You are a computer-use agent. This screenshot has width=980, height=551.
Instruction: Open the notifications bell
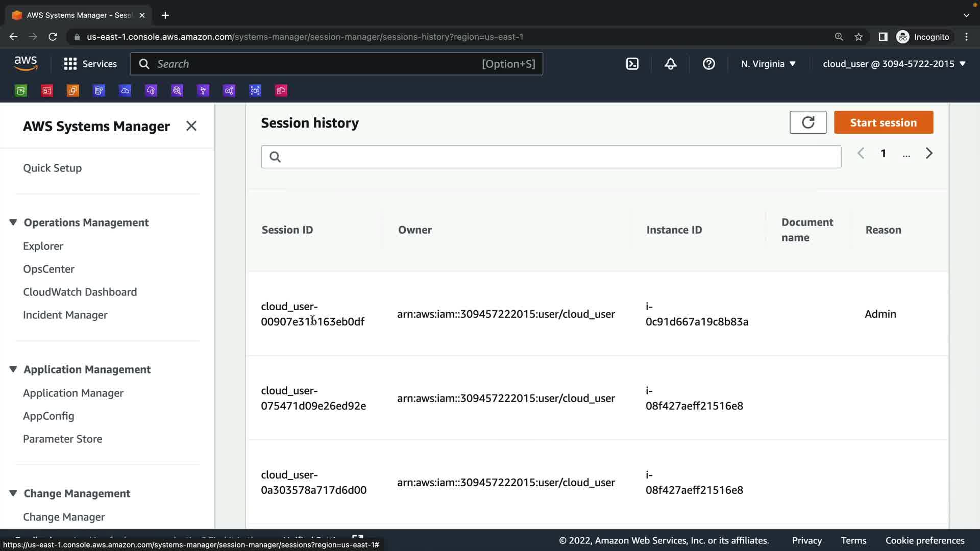tap(670, 64)
